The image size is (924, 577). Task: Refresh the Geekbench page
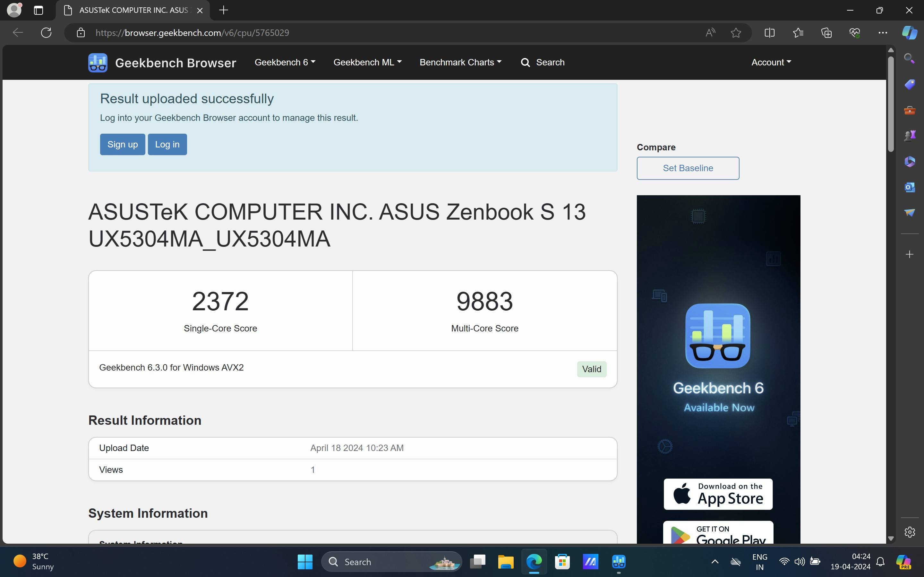click(46, 33)
